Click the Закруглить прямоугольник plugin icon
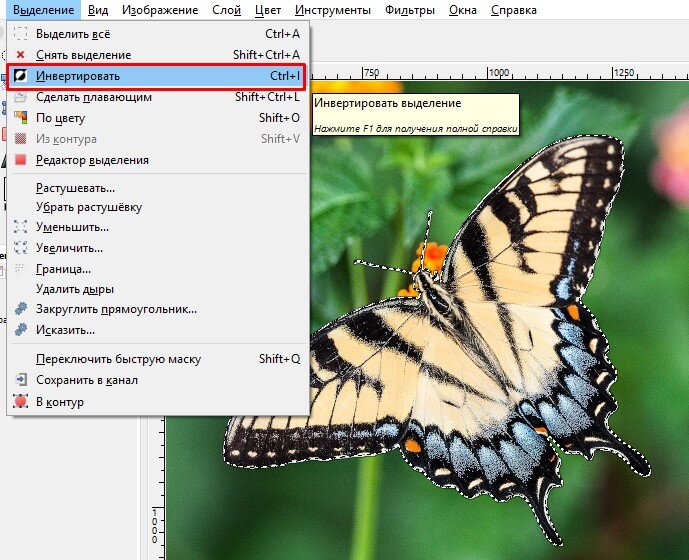 (x=20, y=309)
